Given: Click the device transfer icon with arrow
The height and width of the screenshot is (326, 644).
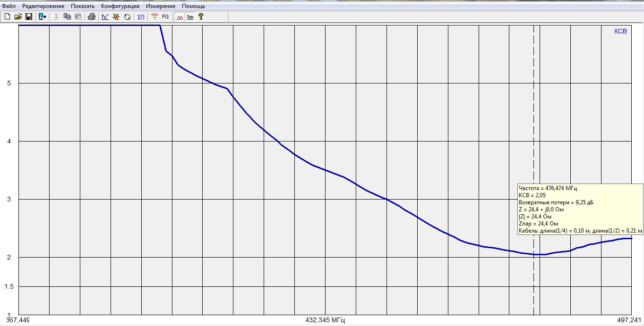Looking at the screenshot, I should pyautogui.click(x=43, y=17).
